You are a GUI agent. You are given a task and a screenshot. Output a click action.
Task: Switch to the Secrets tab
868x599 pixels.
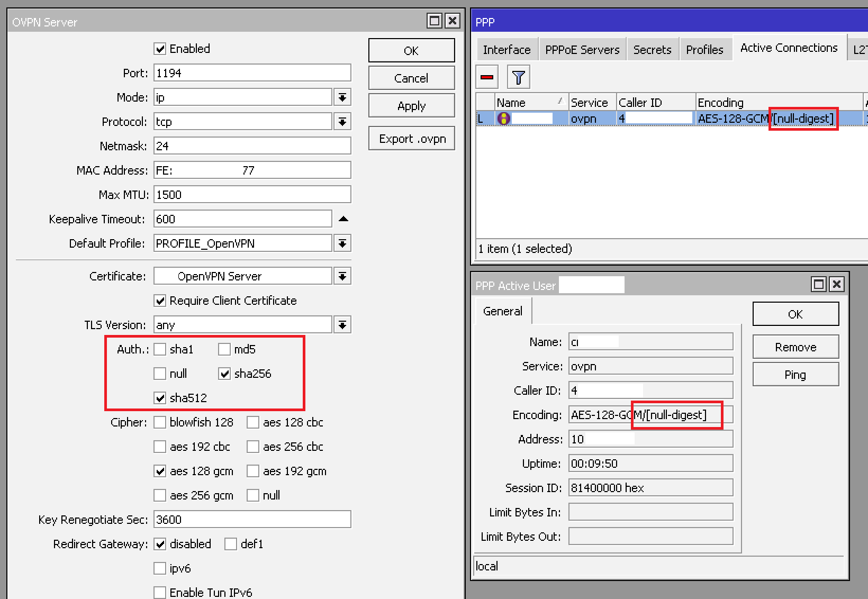(x=652, y=50)
